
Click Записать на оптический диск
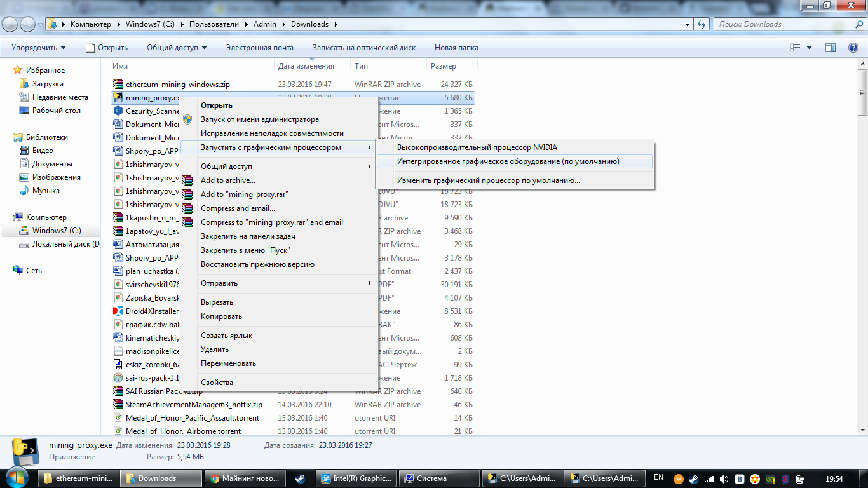click(364, 48)
